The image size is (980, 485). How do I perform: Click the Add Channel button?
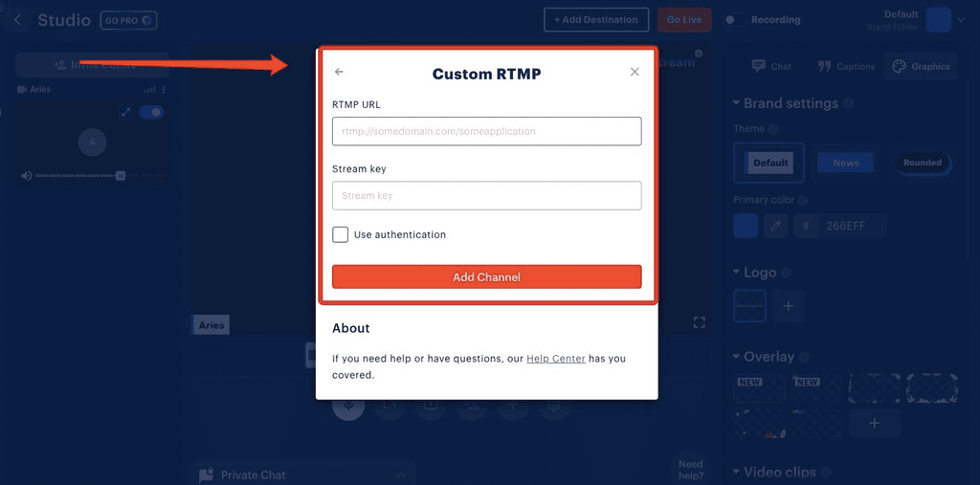486,277
